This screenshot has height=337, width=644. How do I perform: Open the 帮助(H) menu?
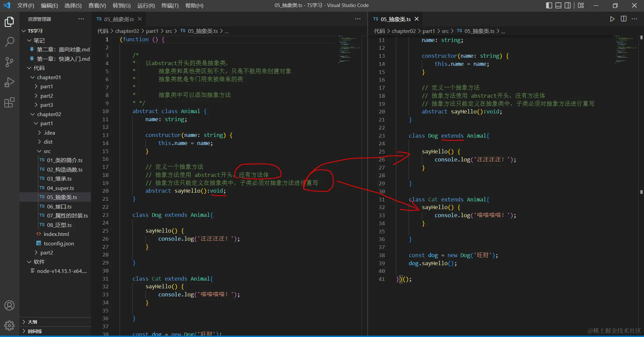tap(194, 5)
